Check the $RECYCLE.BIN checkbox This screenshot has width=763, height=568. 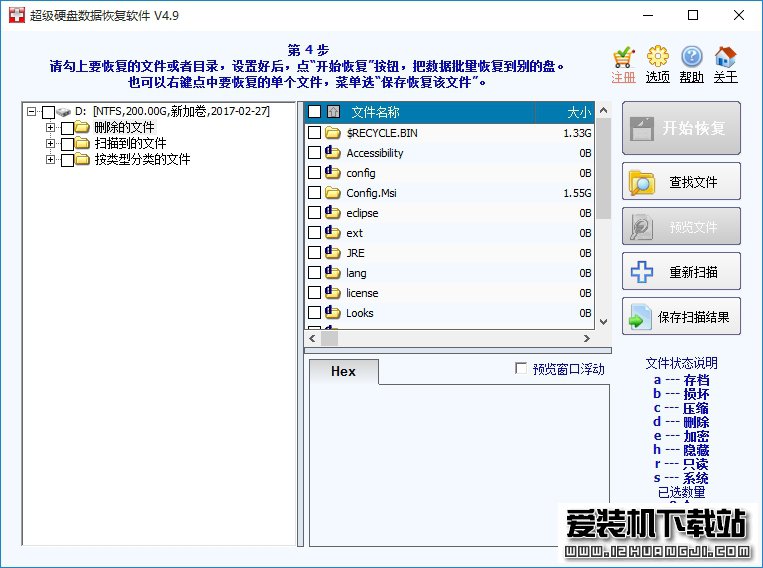tap(314, 132)
